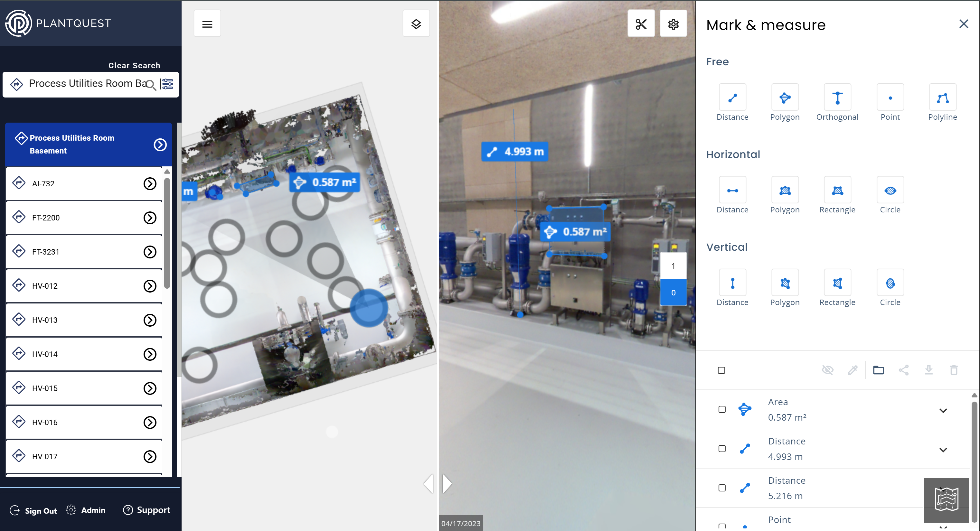Switch to floor level 1
980x531 pixels.
[x=673, y=266]
